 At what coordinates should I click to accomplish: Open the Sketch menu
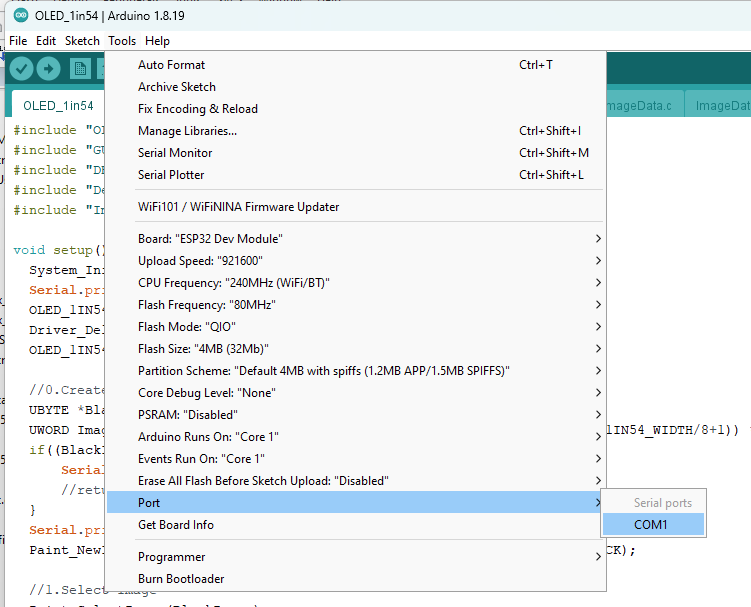click(82, 41)
